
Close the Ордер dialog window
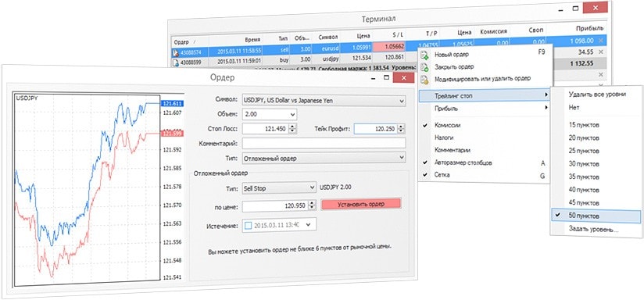[403, 77]
